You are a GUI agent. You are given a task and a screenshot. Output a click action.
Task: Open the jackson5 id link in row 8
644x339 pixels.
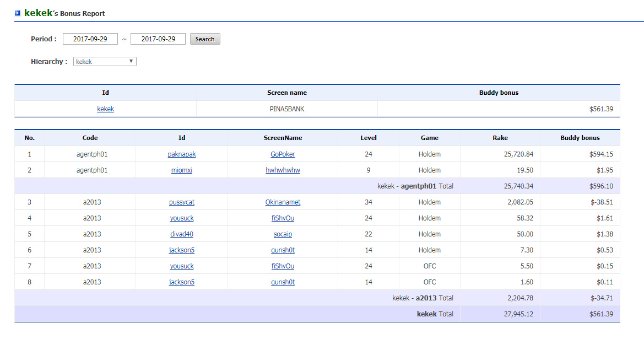[x=182, y=282]
